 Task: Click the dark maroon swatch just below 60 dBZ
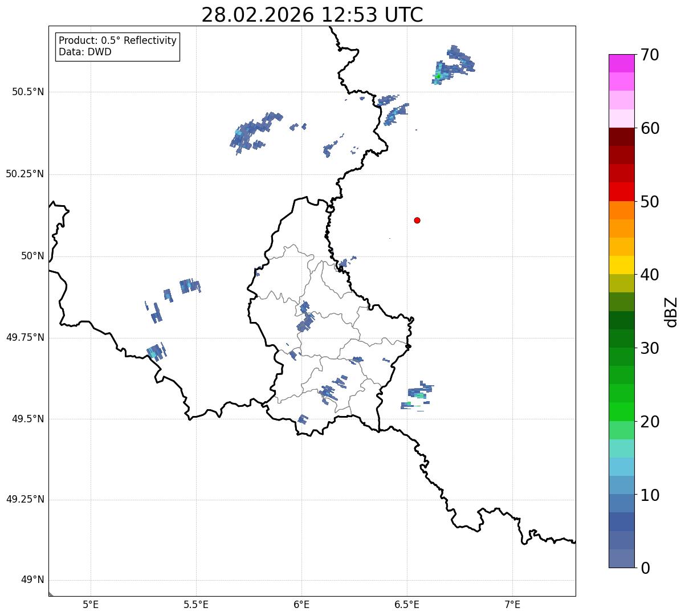pos(622,137)
